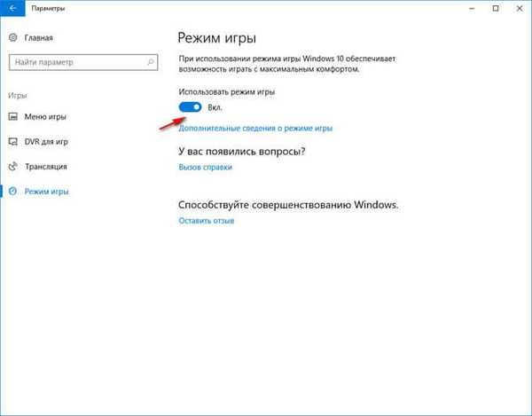Click Вызов справки help link
Screen dimensions: 532x416
206,167
